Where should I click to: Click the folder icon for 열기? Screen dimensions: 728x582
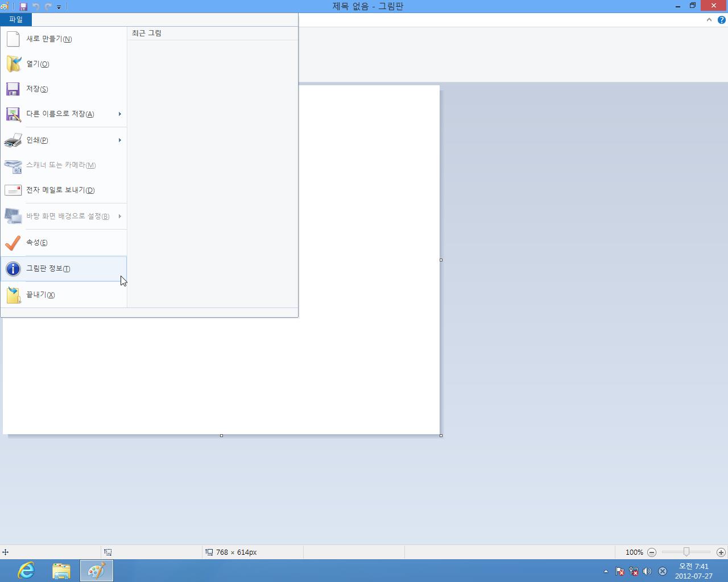tap(13, 64)
